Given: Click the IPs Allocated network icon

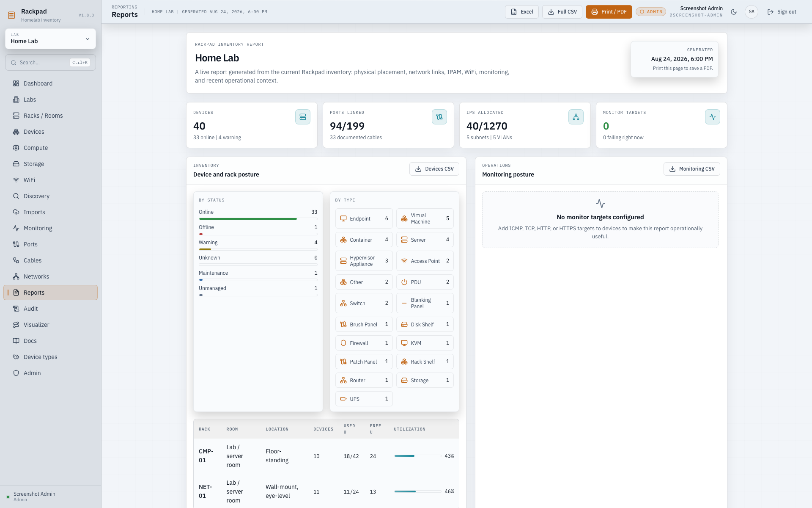Looking at the screenshot, I should point(576,117).
